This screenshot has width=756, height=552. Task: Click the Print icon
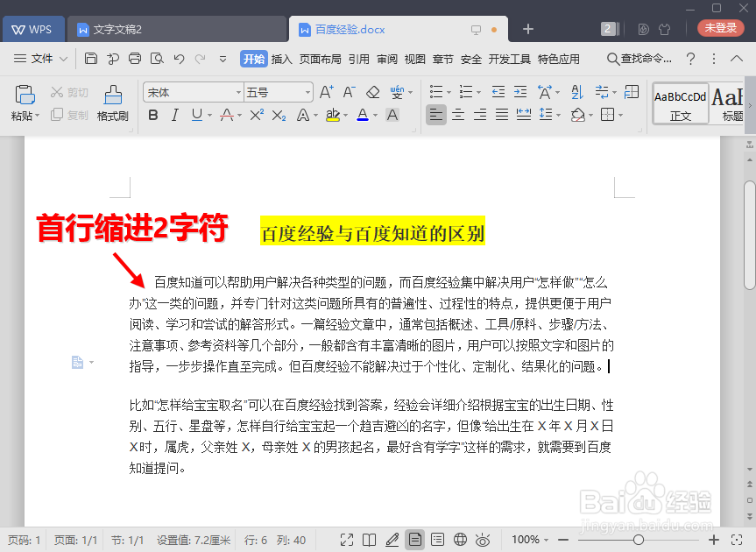tap(135, 59)
